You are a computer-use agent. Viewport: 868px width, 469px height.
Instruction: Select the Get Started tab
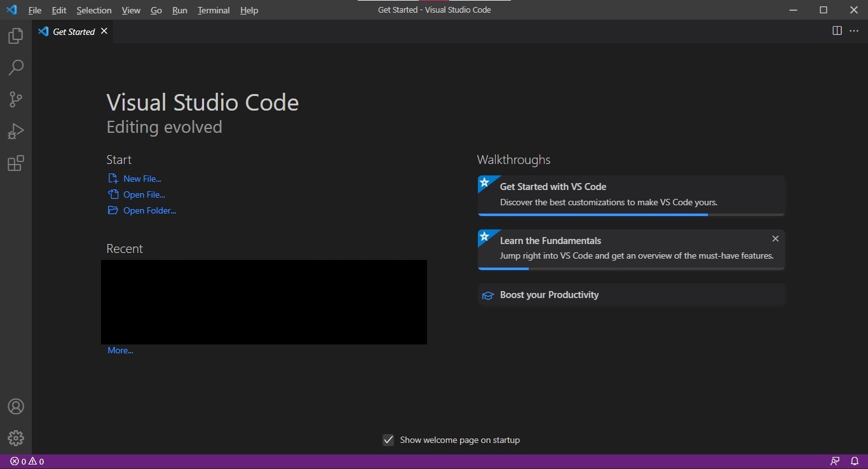point(73,31)
